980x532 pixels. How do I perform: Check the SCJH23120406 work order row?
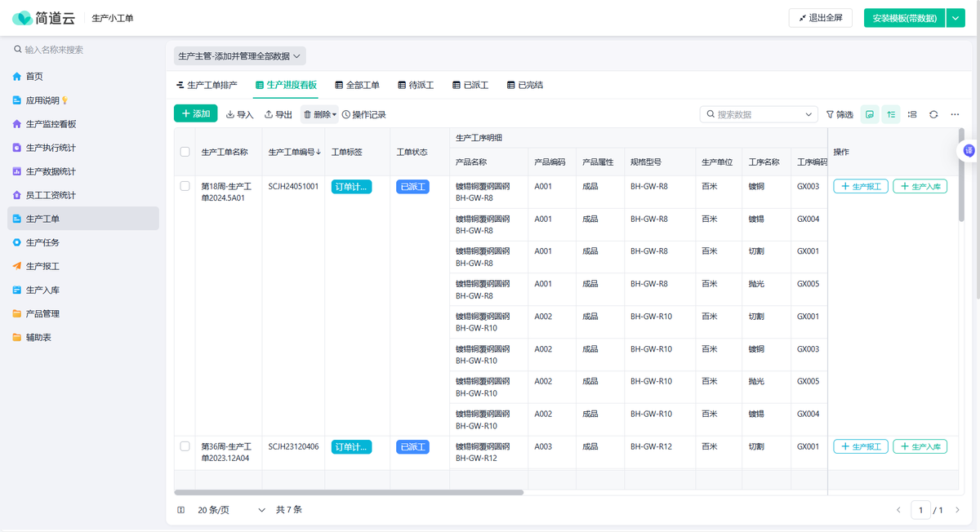click(185, 446)
